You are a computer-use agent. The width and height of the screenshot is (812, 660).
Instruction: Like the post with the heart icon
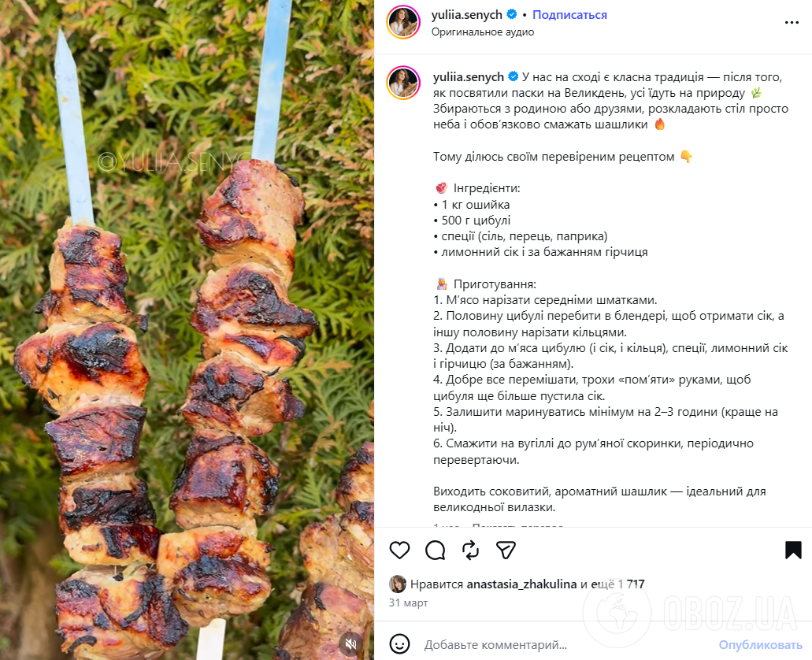pyautogui.click(x=400, y=550)
